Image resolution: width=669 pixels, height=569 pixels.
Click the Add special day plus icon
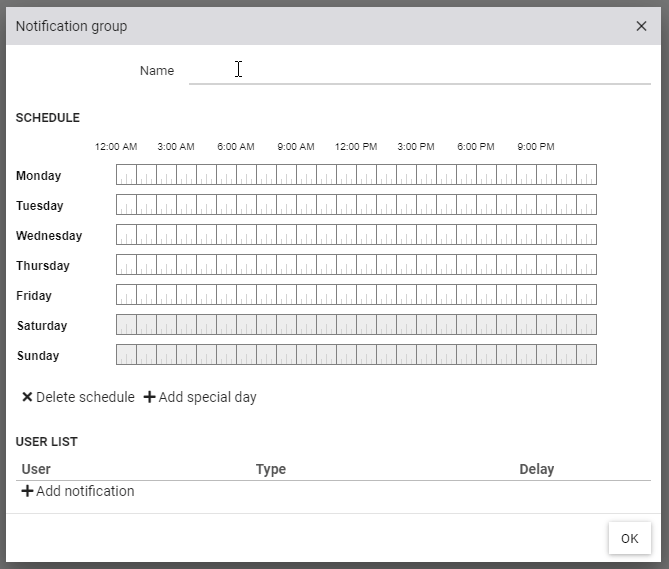coord(149,397)
